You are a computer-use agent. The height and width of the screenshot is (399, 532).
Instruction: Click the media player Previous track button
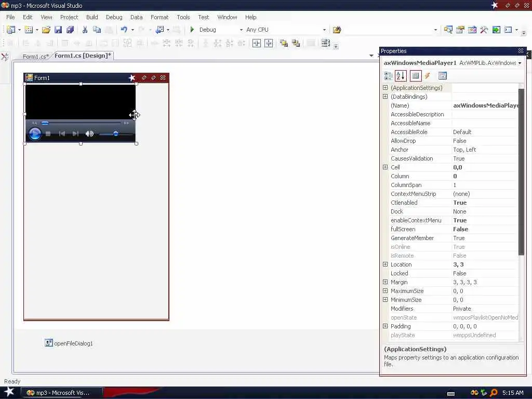[x=62, y=134]
